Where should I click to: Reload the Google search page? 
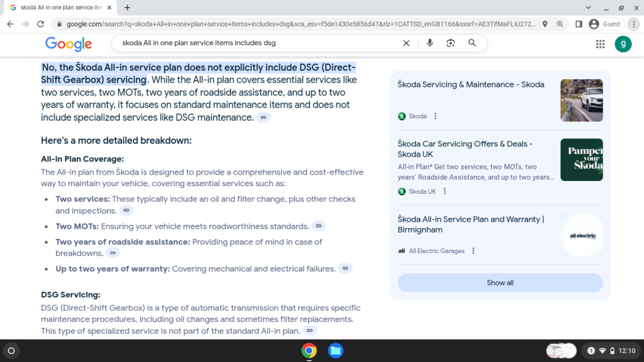click(x=41, y=24)
